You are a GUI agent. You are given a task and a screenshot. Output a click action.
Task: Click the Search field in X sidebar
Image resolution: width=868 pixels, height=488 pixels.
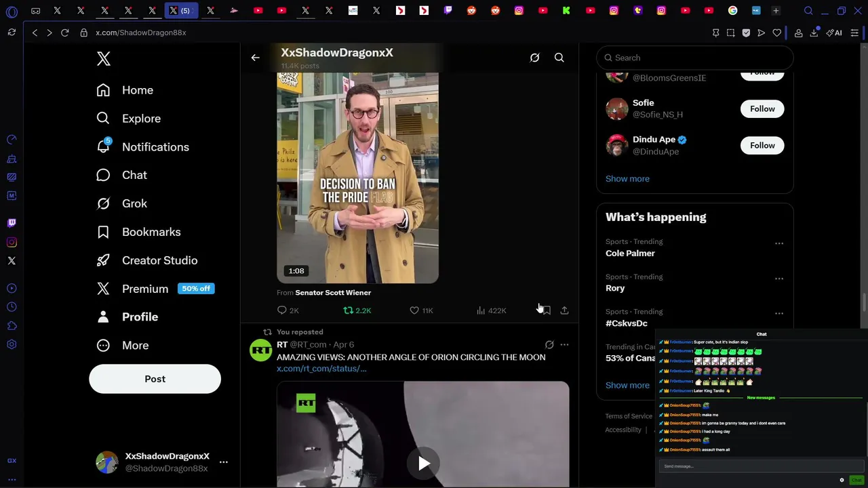point(694,58)
